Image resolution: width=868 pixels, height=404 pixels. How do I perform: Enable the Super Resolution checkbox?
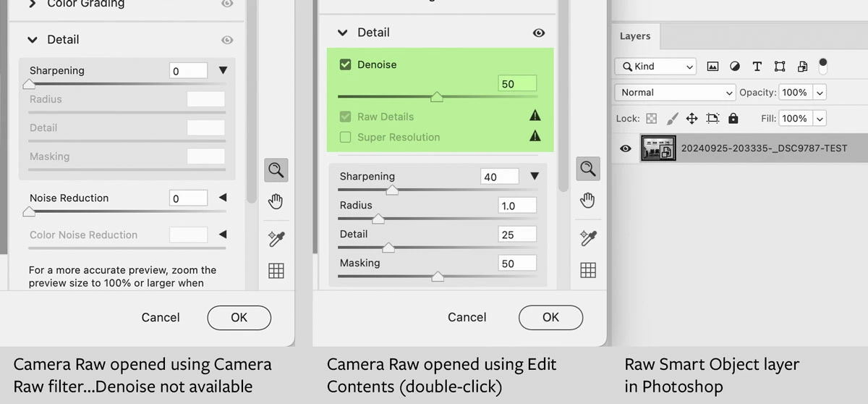[345, 137]
